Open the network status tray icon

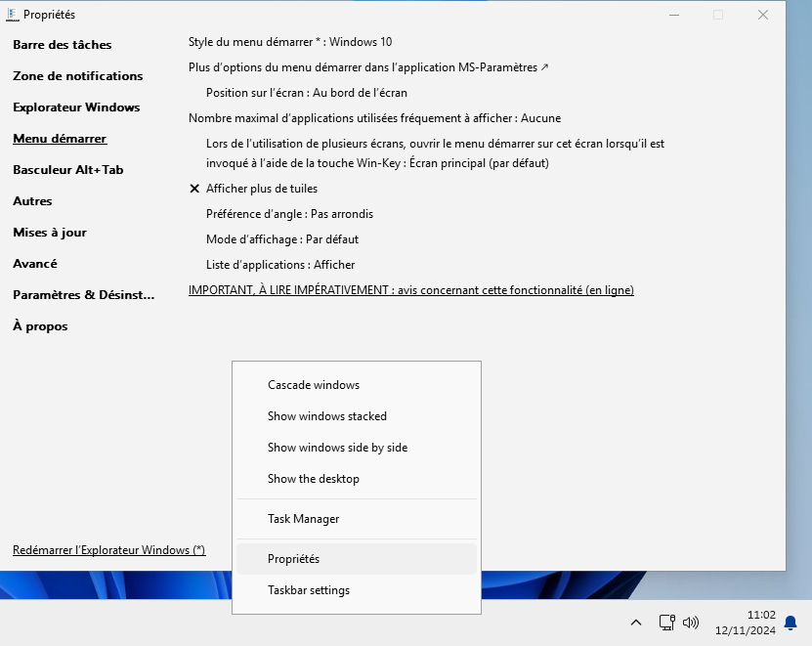[667, 623]
